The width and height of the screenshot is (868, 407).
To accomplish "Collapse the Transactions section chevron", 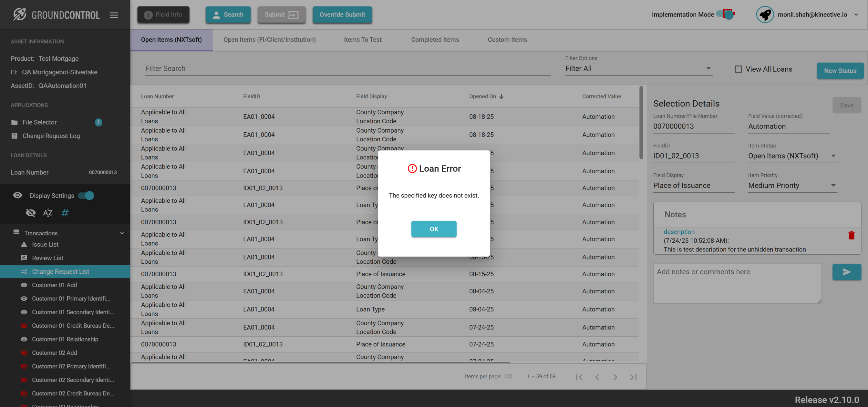I will (x=122, y=233).
